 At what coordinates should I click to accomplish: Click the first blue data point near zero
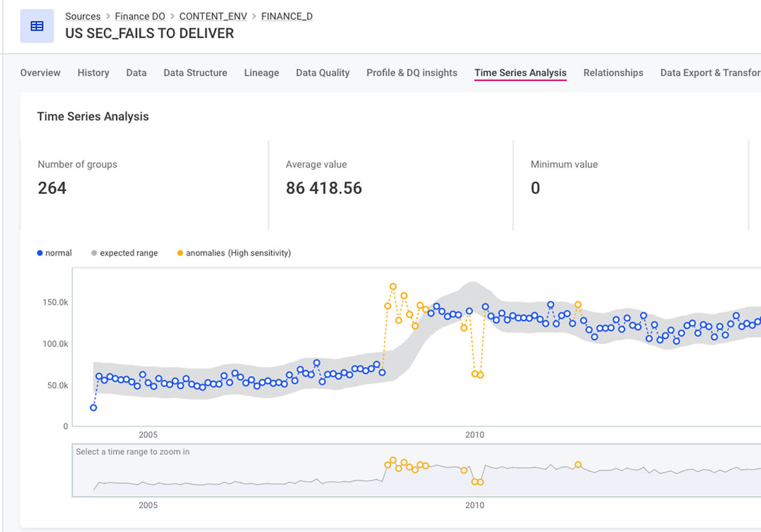(93, 408)
